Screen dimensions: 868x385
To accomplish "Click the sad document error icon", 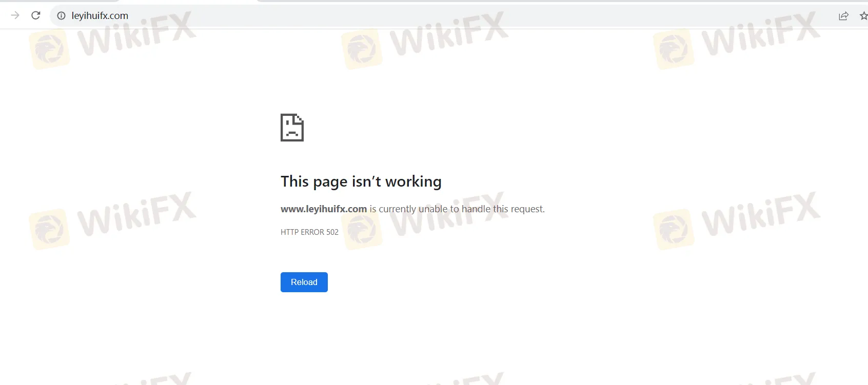I will 292,128.
